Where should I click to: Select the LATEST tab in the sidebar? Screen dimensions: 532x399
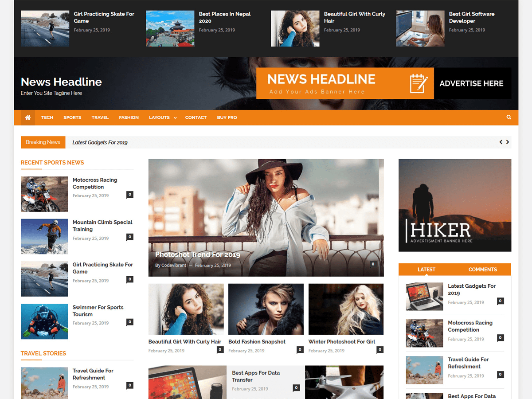coord(426,269)
